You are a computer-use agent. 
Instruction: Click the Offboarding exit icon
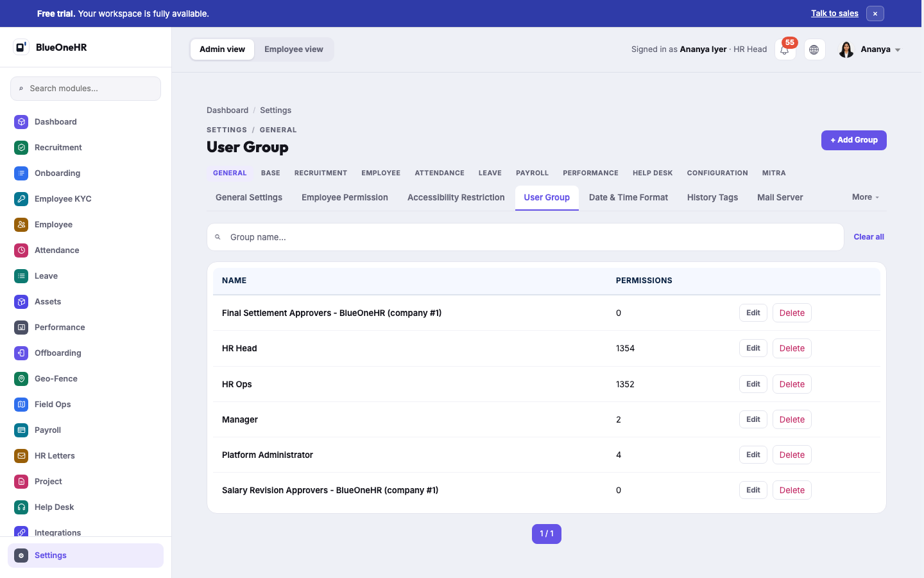[x=21, y=353]
